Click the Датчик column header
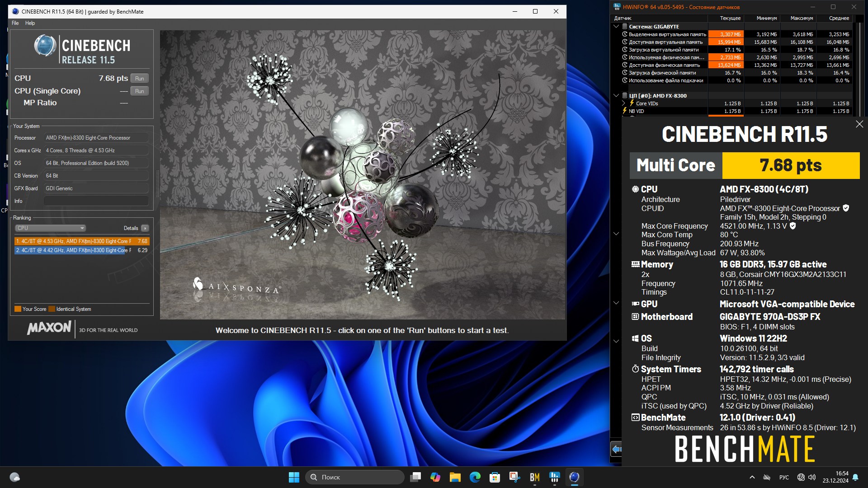868x488 pixels. pyautogui.click(x=660, y=19)
